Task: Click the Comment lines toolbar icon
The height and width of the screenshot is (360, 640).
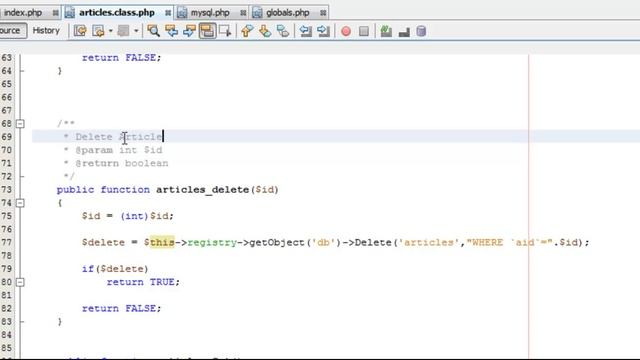Action: (x=386, y=31)
